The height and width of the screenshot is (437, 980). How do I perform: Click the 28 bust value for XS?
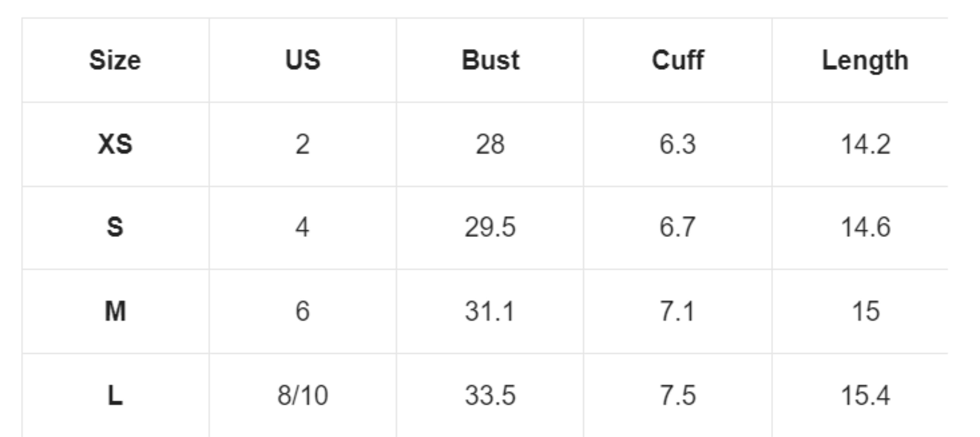click(x=490, y=144)
